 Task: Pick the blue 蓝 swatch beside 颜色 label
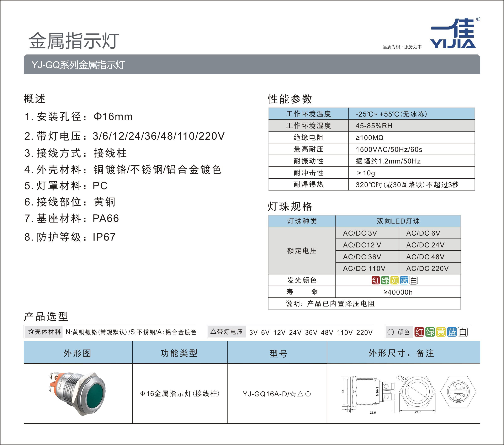click(452, 332)
